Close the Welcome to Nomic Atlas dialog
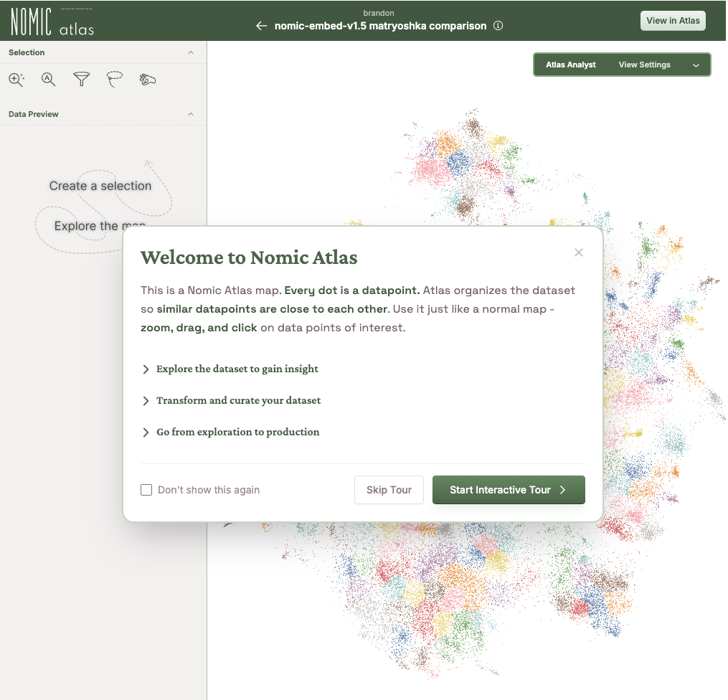 point(579,252)
